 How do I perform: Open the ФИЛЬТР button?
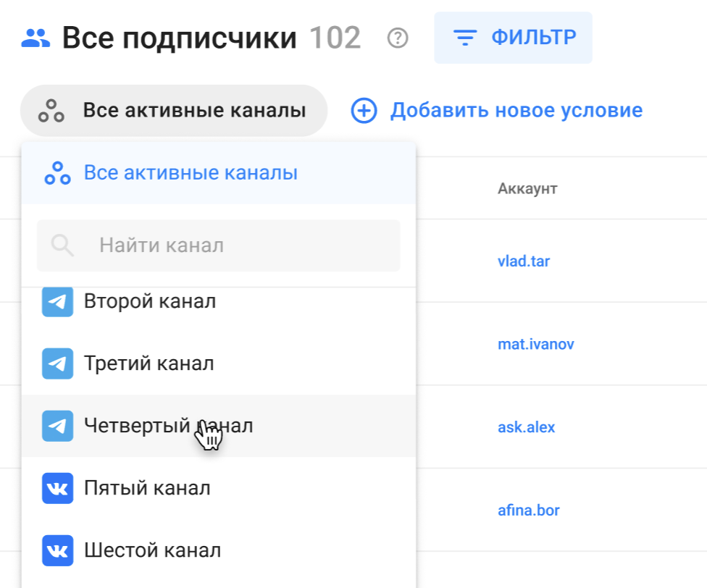pyautogui.click(x=513, y=38)
